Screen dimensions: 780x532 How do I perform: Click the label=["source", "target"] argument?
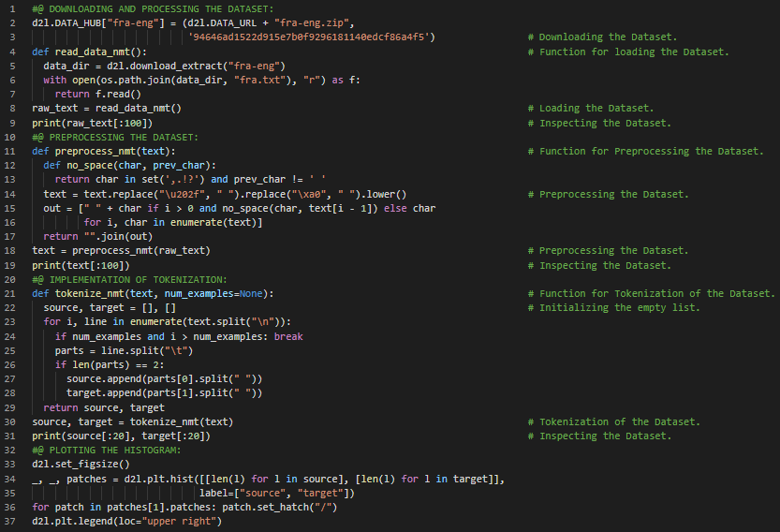tap(275, 494)
